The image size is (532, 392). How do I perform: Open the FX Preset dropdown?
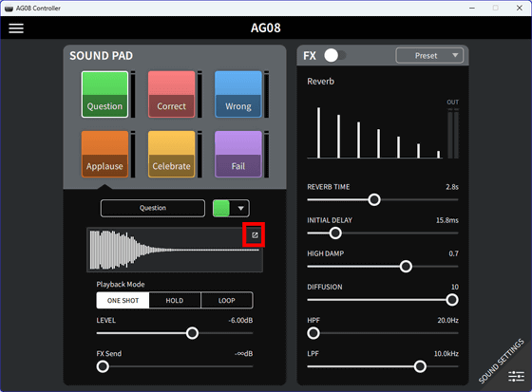click(x=429, y=56)
